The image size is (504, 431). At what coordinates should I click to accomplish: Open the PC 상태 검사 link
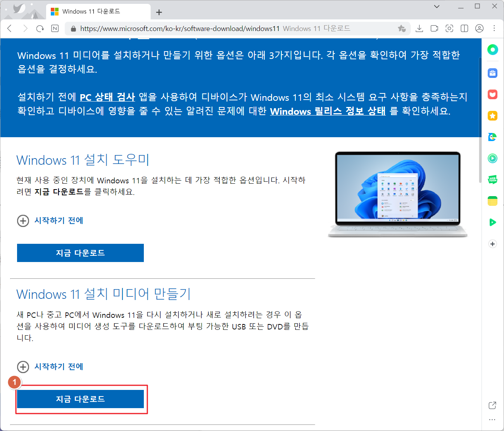pos(107,97)
